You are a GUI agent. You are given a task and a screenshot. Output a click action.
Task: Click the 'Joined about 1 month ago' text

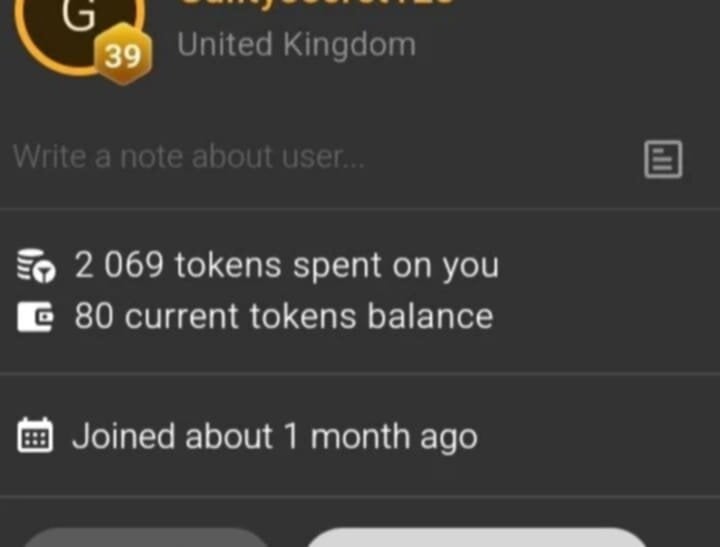275,436
